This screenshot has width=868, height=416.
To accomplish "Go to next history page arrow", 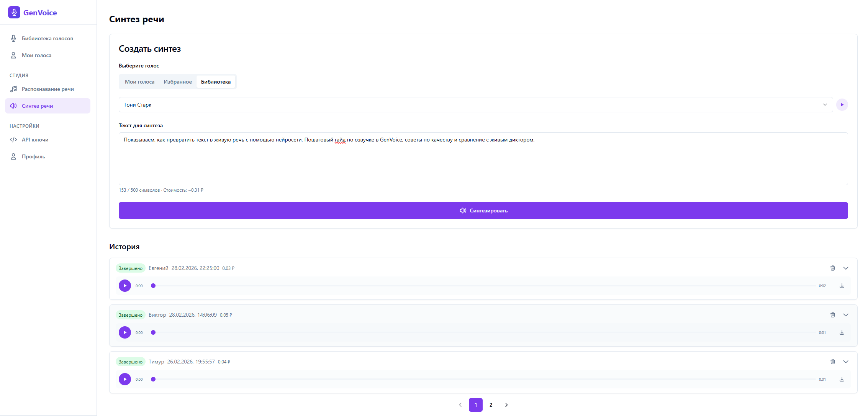I will click(x=506, y=405).
